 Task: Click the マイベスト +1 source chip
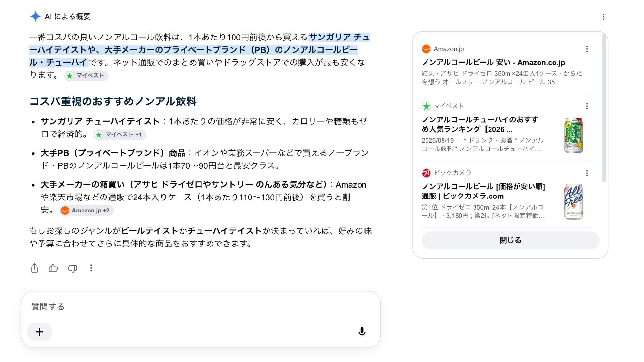click(120, 134)
